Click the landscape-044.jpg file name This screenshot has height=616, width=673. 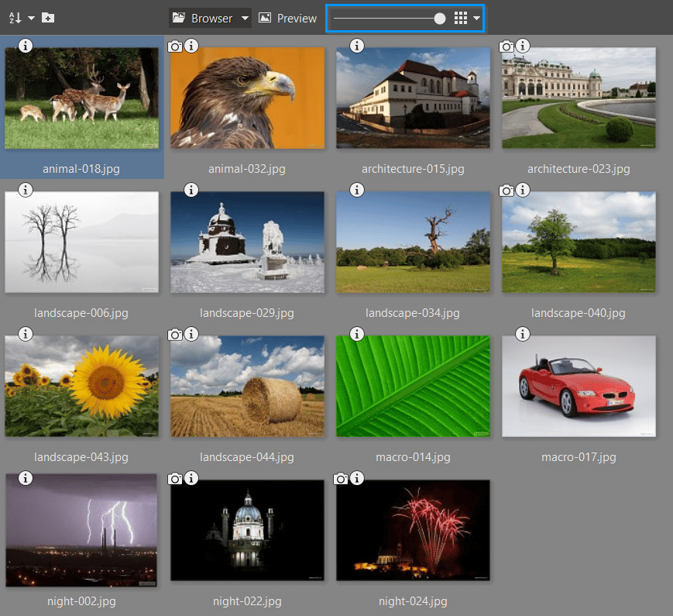point(247,457)
